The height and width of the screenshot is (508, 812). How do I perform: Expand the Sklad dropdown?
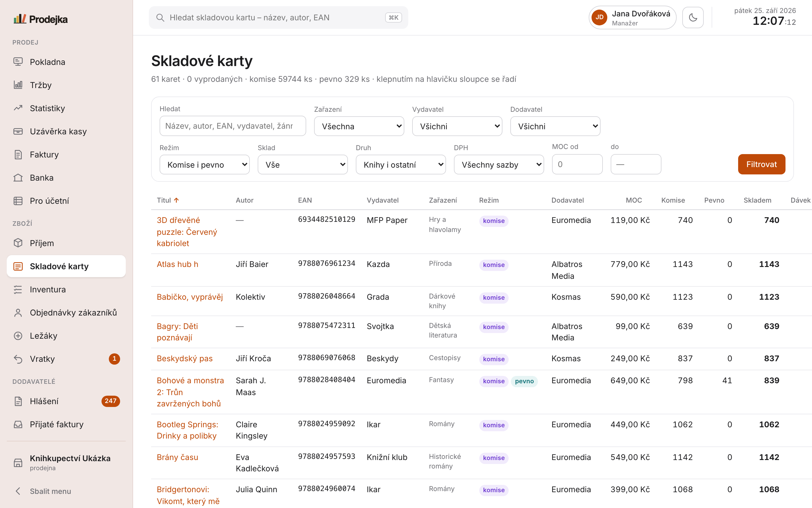303,165
